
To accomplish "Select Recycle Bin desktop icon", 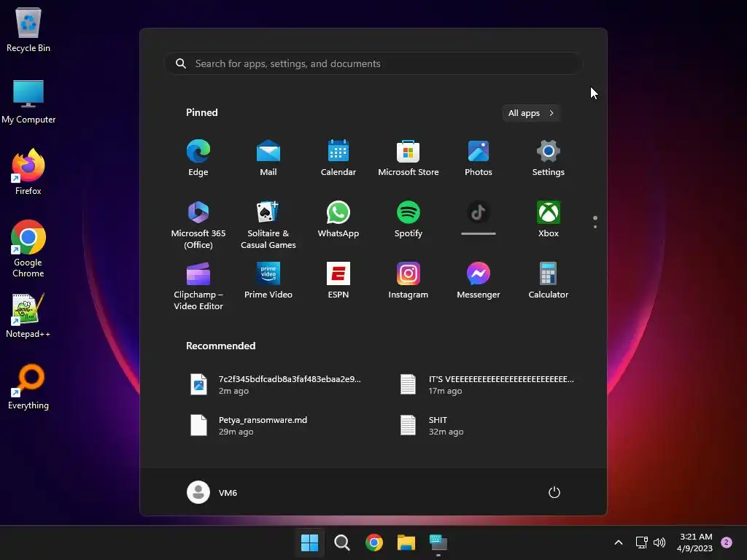I will pyautogui.click(x=28, y=29).
